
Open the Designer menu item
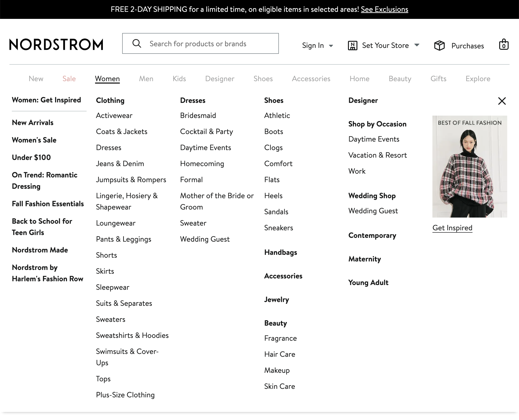point(220,79)
